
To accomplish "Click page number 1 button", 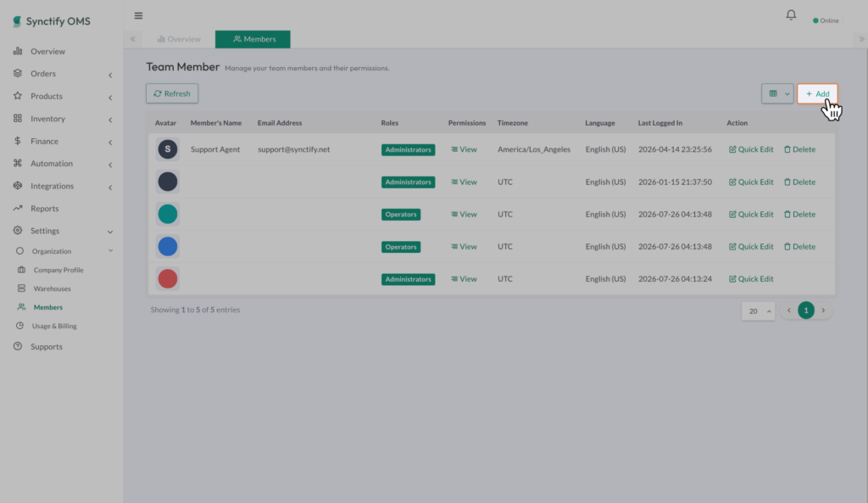I will (806, 310).
